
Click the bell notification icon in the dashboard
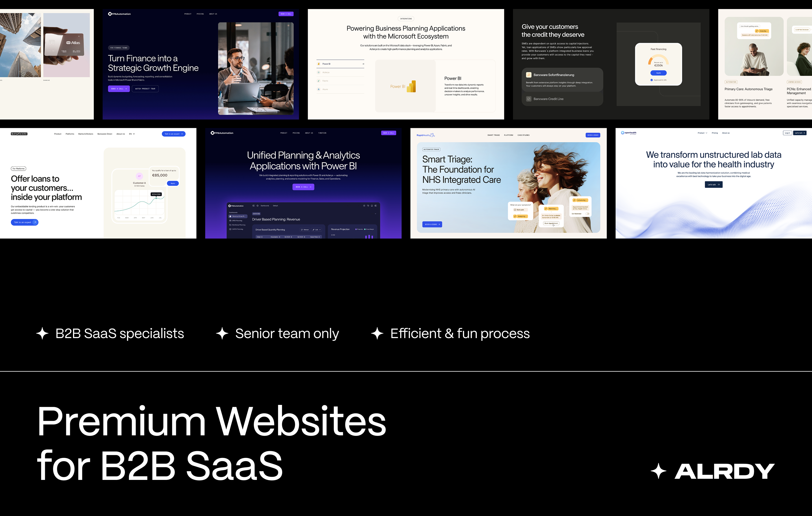pos(372,205)
